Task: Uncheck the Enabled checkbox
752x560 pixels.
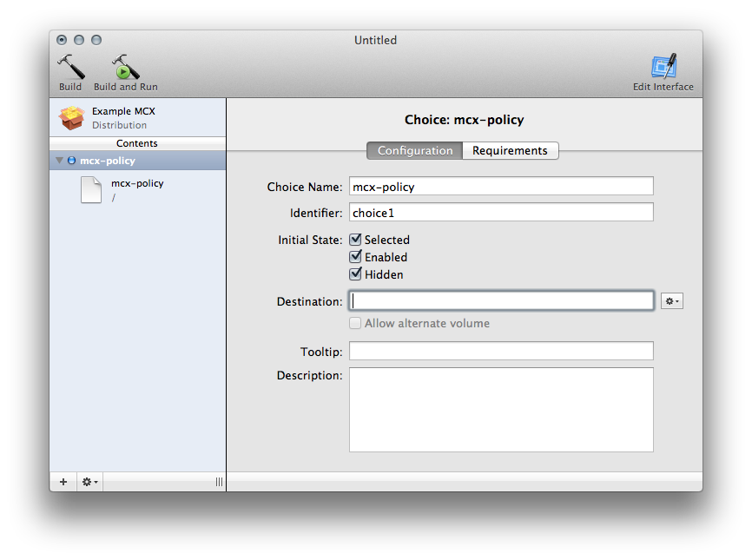Action: pyautogui.click(x=355, y=256)
